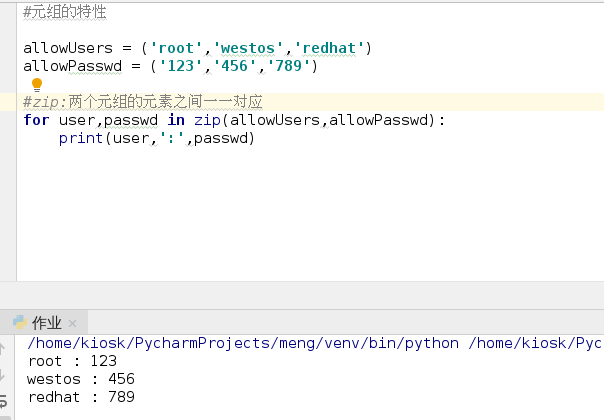604x420 pixels.
Task: Click the 'allowUsers' variable definition
Action: (x=68, y=48)
